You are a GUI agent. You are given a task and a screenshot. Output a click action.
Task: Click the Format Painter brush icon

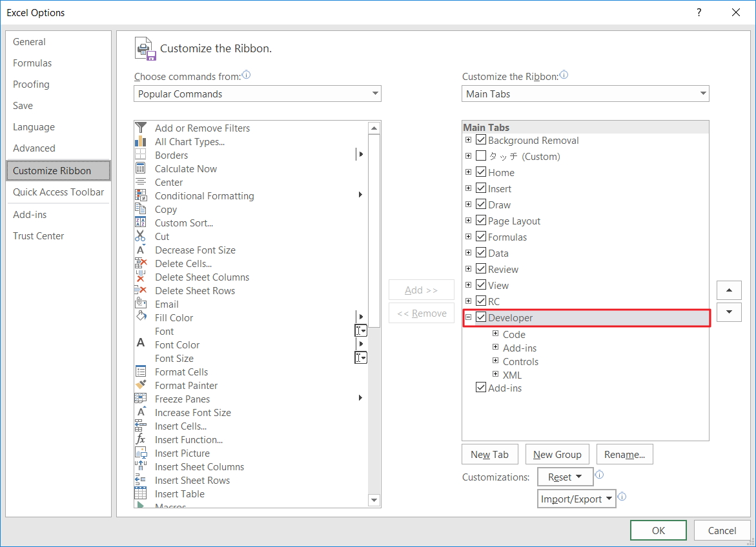tap(140, 384)
